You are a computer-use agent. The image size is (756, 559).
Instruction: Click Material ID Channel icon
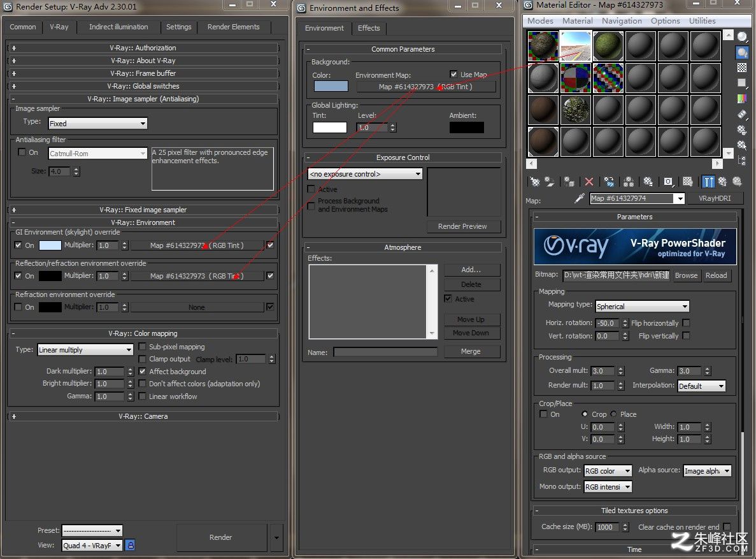point(668,182)
